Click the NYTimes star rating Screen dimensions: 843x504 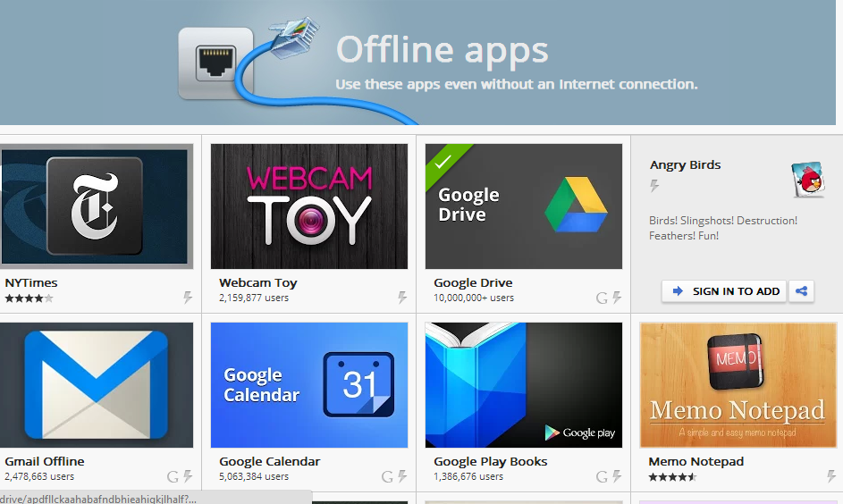pos(29,298)
